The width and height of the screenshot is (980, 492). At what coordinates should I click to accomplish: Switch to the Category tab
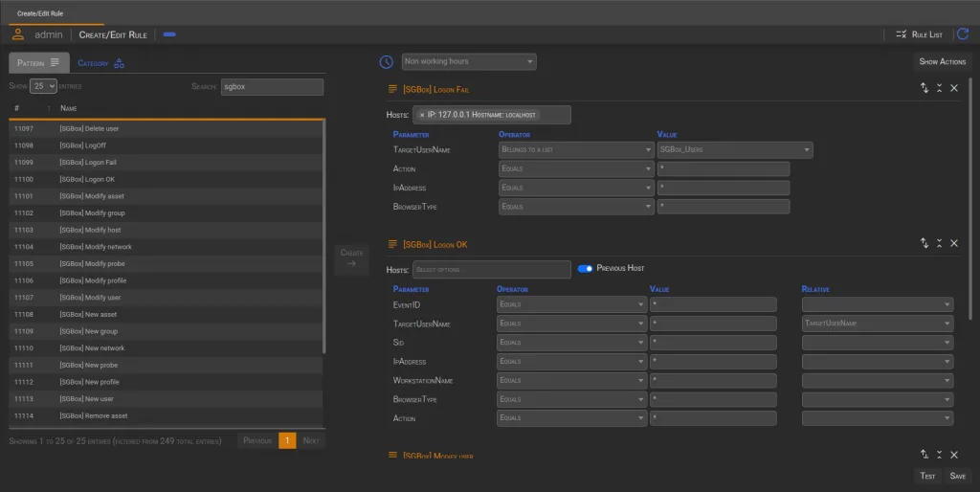pos(100,63)
